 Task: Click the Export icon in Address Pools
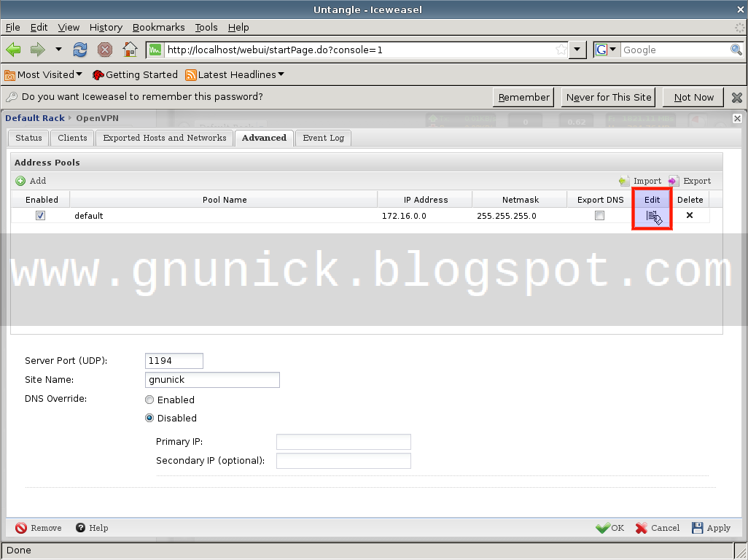point(677,181)
